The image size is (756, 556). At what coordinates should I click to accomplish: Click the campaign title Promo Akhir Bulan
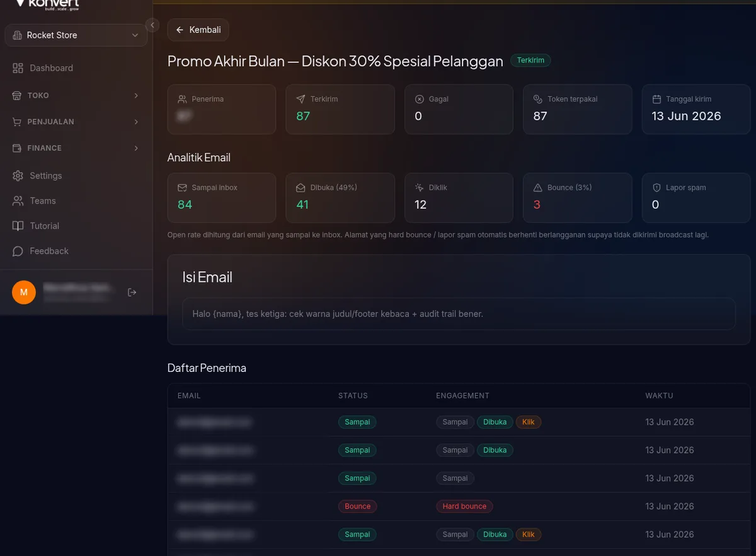click(335, 61)
